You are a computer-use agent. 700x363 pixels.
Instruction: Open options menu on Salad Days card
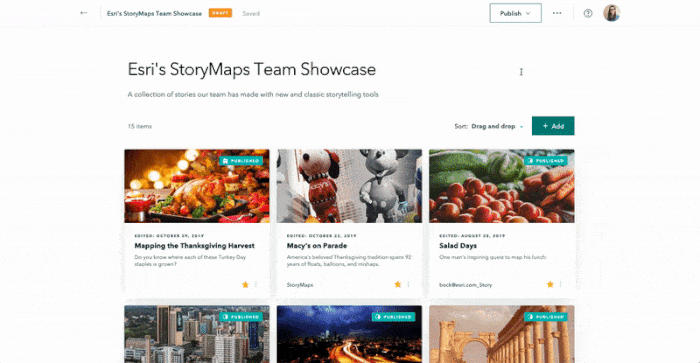561,284
